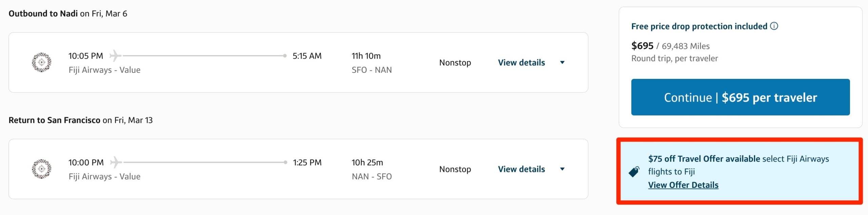Viewport: 868px width, 215px height.
Task: Click the Fiji Airways logo on outbound flight
Action: pyautogui.click(x=41, y=63)
